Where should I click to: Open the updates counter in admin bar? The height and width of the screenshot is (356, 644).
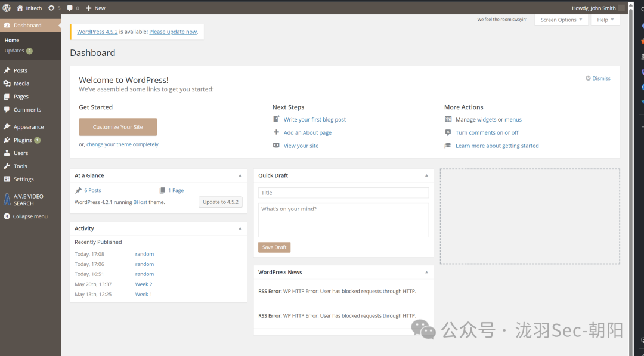[54, 8]
